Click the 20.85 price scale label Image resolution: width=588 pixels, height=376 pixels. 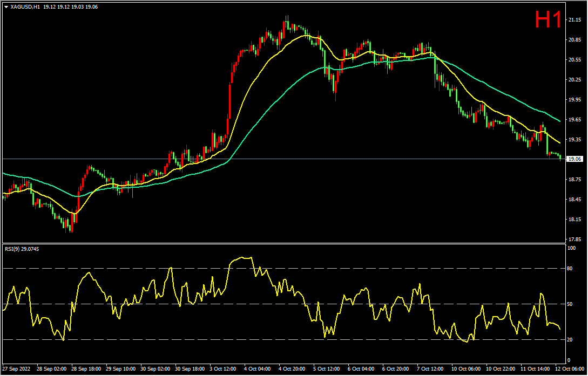pyautogui.click(x=575, y=40)
